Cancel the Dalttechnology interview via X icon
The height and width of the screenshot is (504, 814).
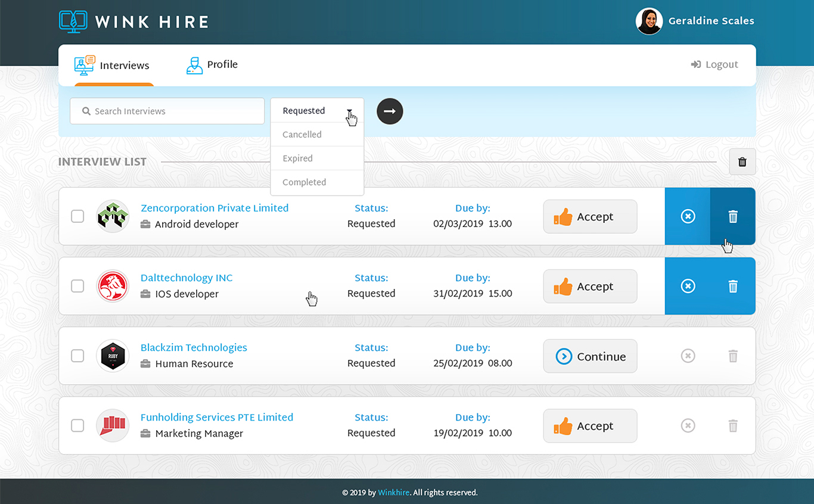(x=688, y=287)
